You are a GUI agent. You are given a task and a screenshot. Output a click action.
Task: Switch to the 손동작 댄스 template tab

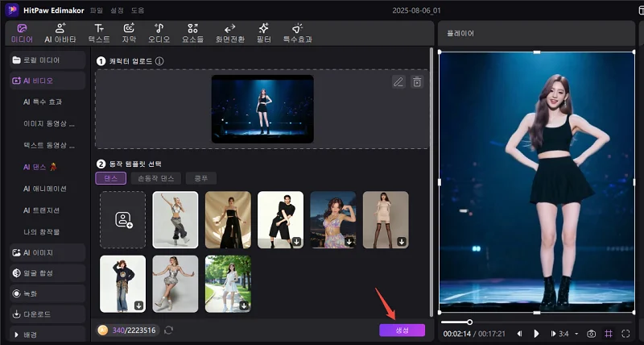155,178
